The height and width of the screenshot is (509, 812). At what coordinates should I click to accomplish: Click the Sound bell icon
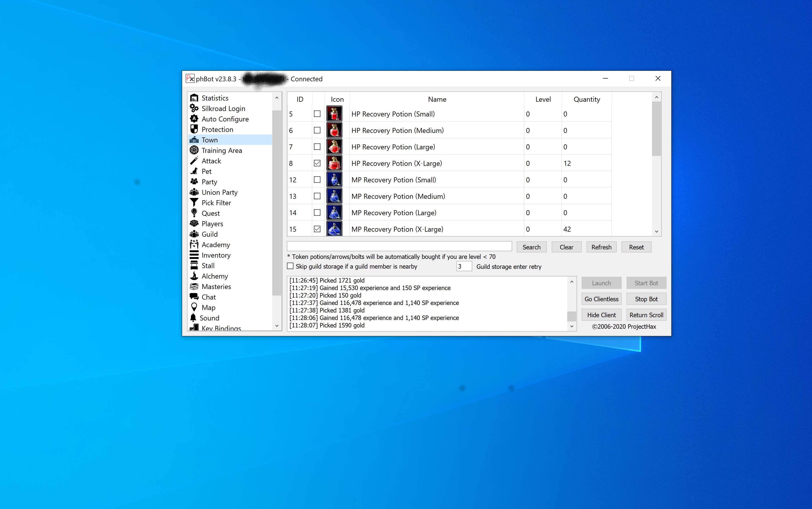193,318
